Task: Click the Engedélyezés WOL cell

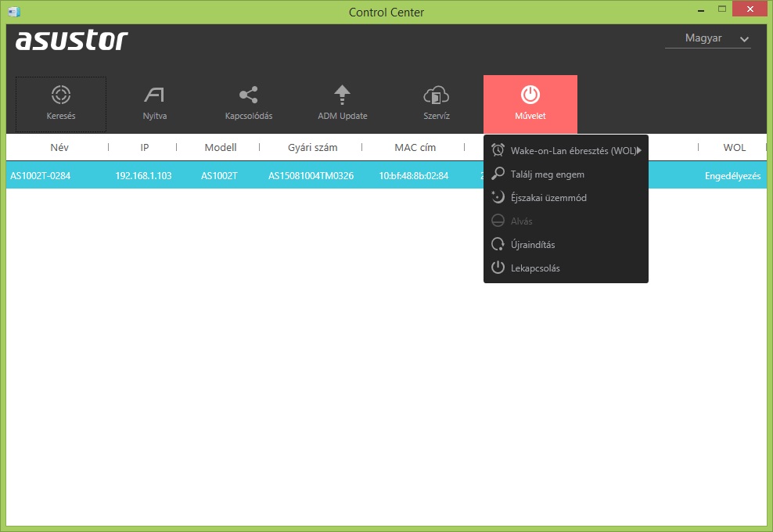Action: pos(732,176)
